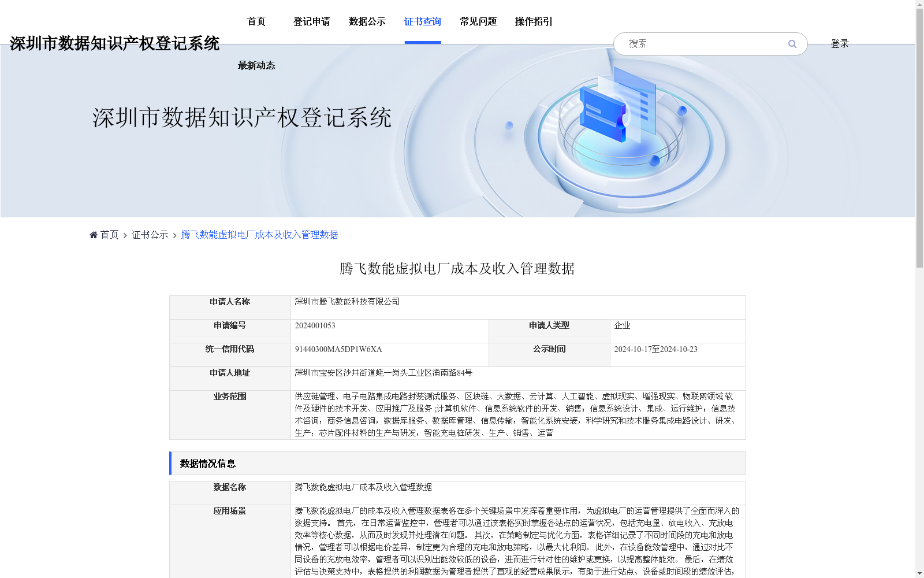This screenshot has width=924, height=578.
Task: Click address 深圳市宝安区沙井街道蚝一岗头工业区涌南路84号
Action: tap(383, 373)
